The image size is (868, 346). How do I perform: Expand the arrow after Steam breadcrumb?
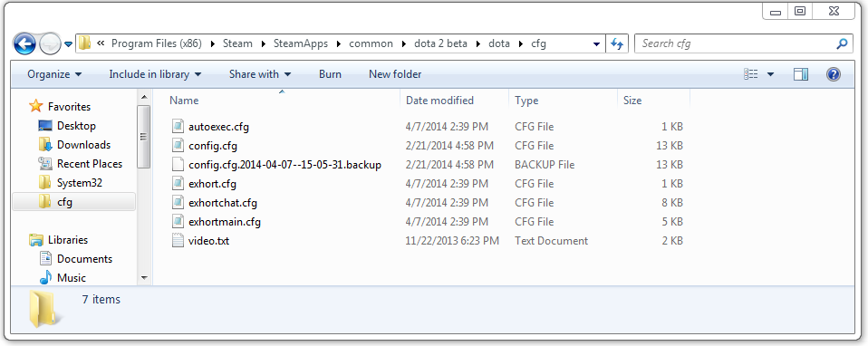pos(263,43)
